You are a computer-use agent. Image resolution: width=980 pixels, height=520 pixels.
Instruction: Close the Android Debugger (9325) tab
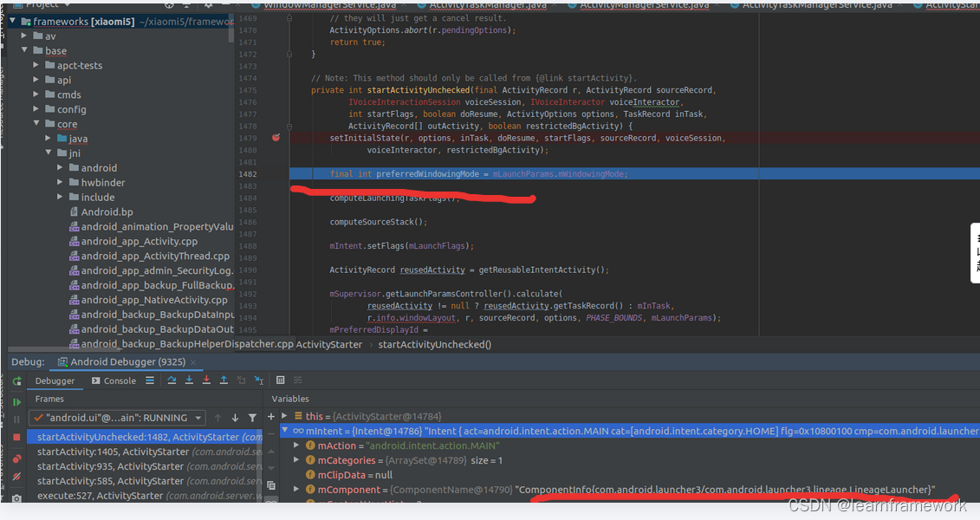coord(194,362)
